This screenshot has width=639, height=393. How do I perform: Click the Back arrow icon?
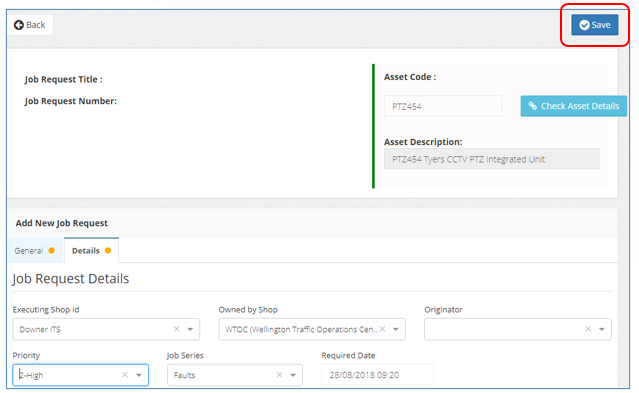[x=18, y=25]
